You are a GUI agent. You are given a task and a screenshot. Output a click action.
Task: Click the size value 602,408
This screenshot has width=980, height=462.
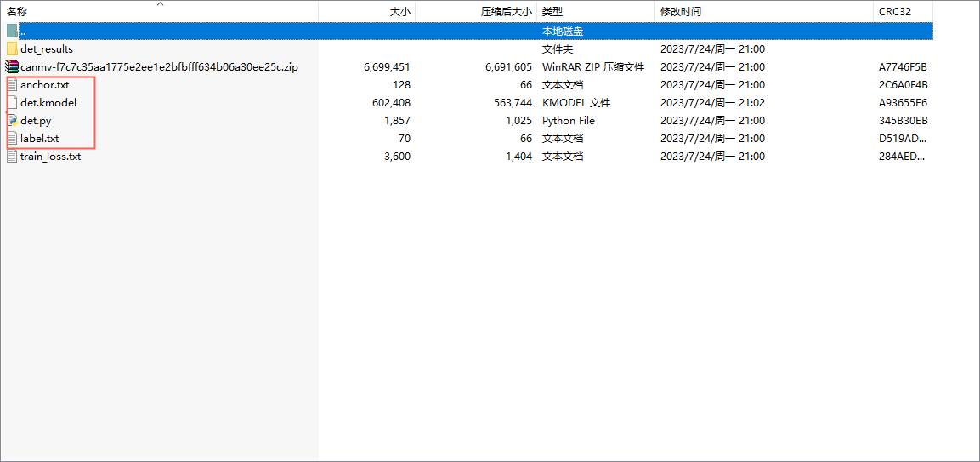(x=391, y=103)
